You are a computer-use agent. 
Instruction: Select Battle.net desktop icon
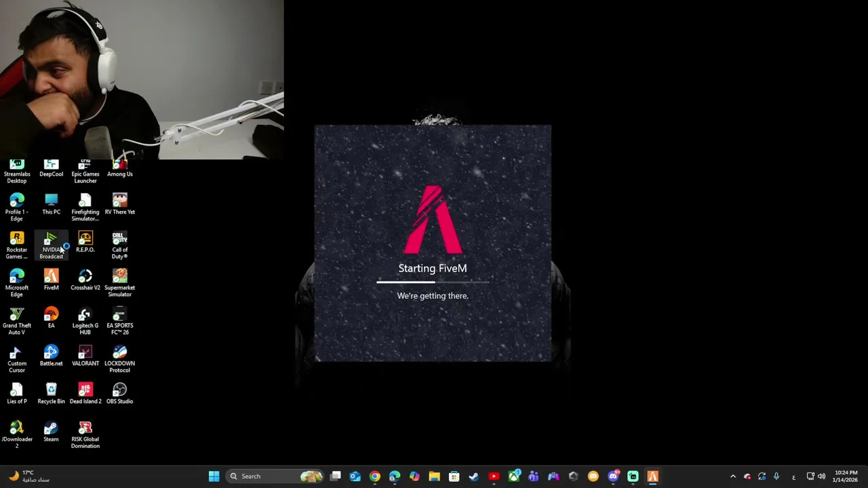tap(51, 356)
